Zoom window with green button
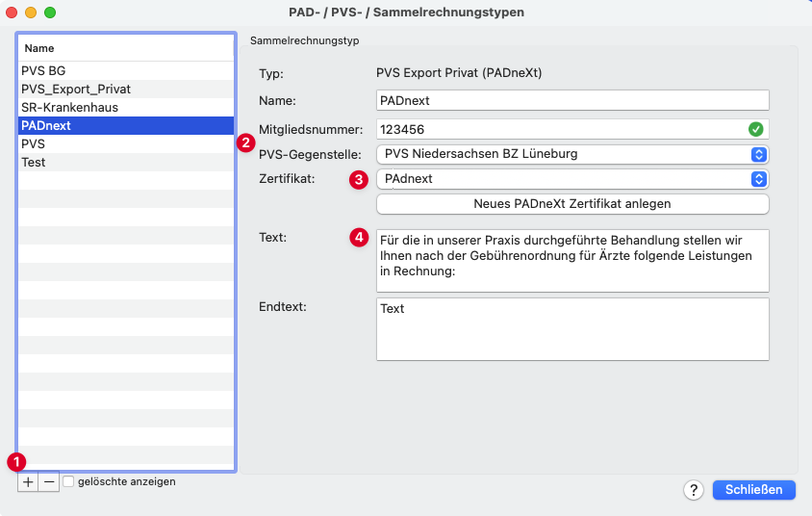 (x=50, y=13)
